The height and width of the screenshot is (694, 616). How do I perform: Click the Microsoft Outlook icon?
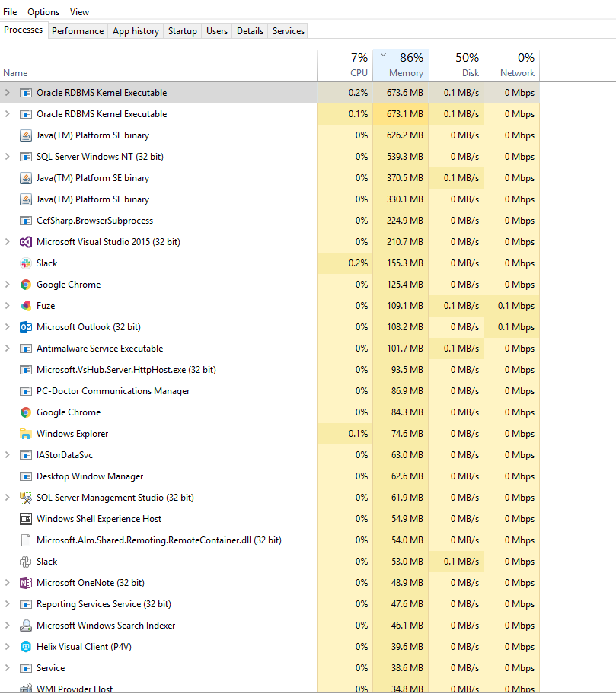[26, 327]
